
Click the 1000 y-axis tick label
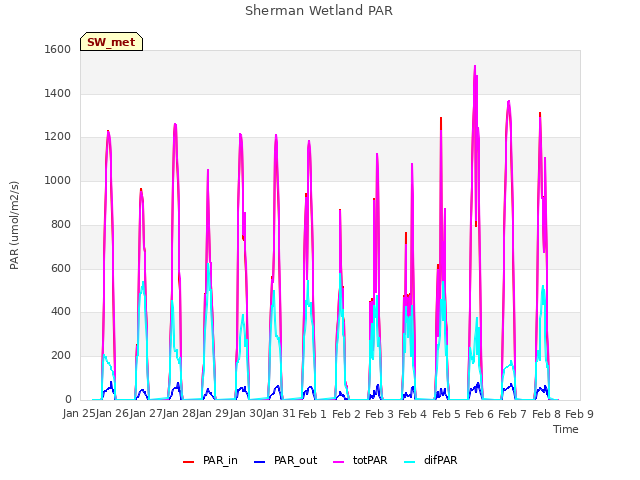point(58,180)
